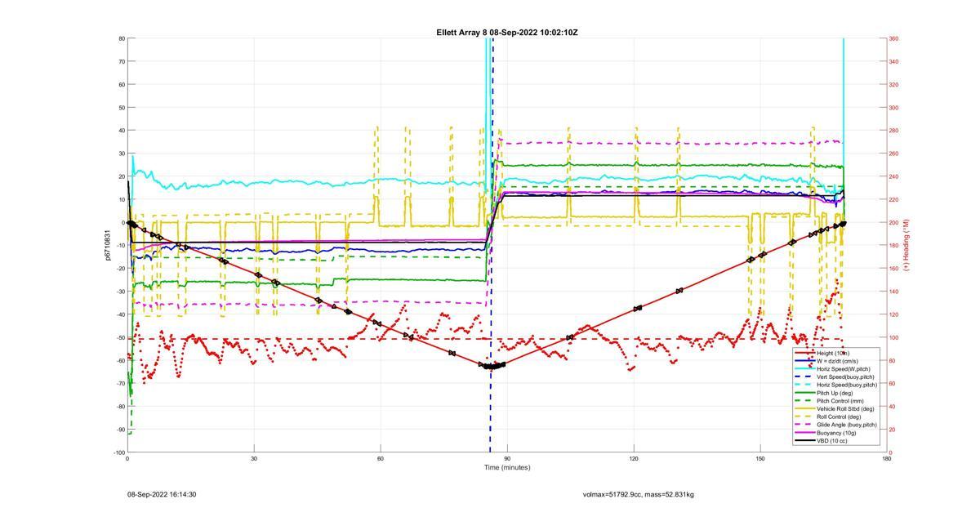Click the right heading axis tick '280'
This screenshot has height=508, width=980.
click(894, 131)
